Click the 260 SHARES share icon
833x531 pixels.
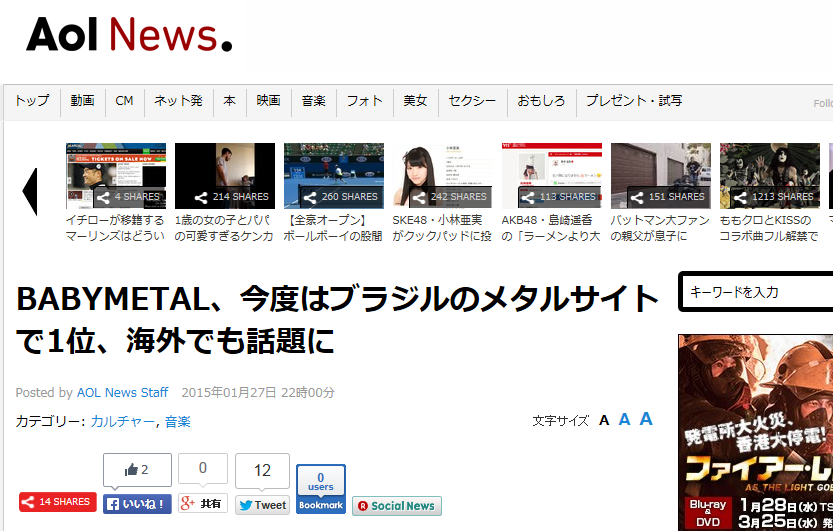coord(310,198)
